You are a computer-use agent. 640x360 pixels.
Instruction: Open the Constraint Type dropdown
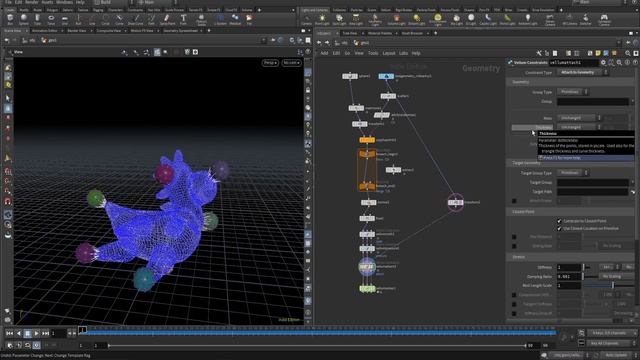click(582, 73)
